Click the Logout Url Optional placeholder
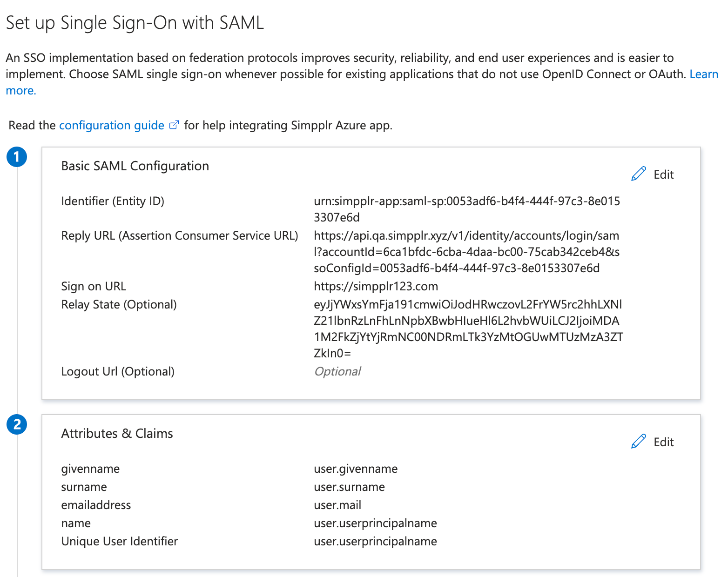This screenshot has height=577, width=728. point(337,371)
